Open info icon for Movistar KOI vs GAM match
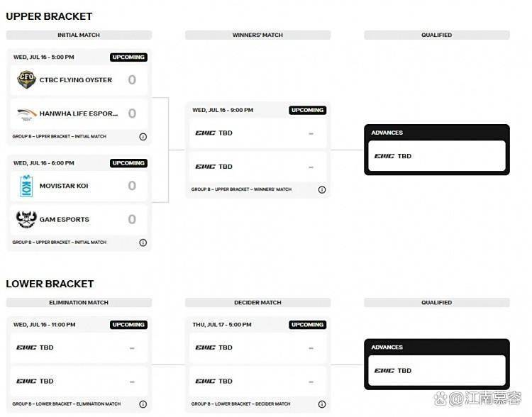The image size is (532, 417). (x=143, y=243)
